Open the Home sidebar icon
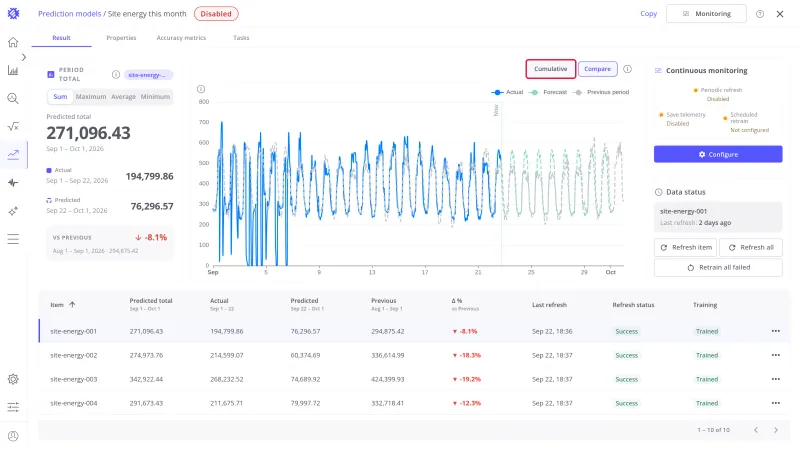 pyautogui.click(x=13, y=42)
